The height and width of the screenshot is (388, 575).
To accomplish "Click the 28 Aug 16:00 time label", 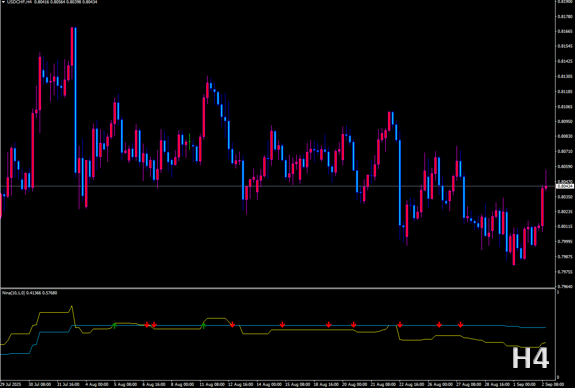I will click(x=498, y=384).
